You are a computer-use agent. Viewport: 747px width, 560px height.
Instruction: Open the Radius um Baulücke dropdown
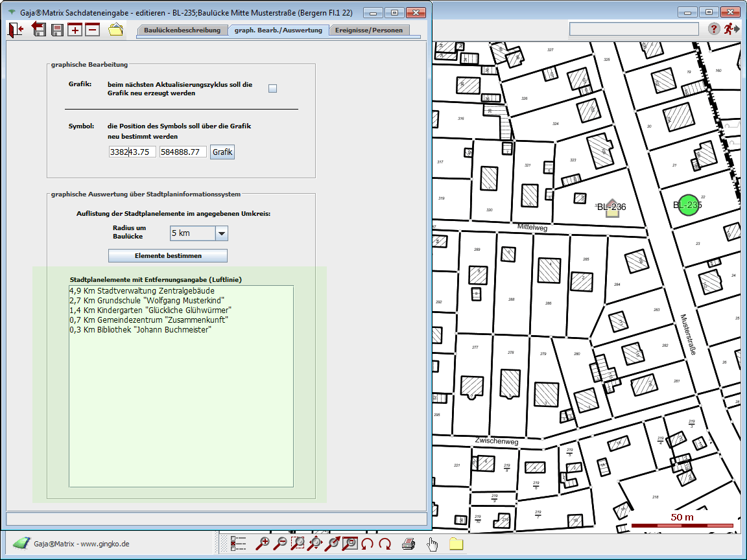point(221,233)
